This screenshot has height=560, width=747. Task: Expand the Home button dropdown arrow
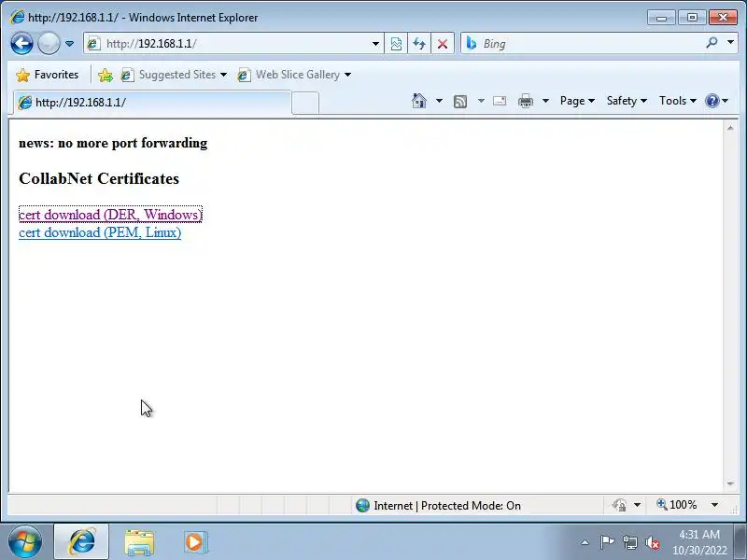tap(439, 101)
